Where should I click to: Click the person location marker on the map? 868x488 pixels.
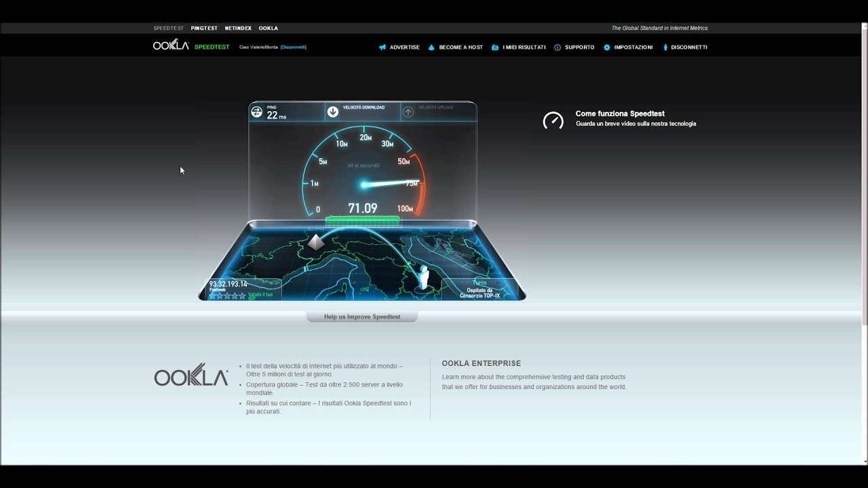click(x=425, y=277)
